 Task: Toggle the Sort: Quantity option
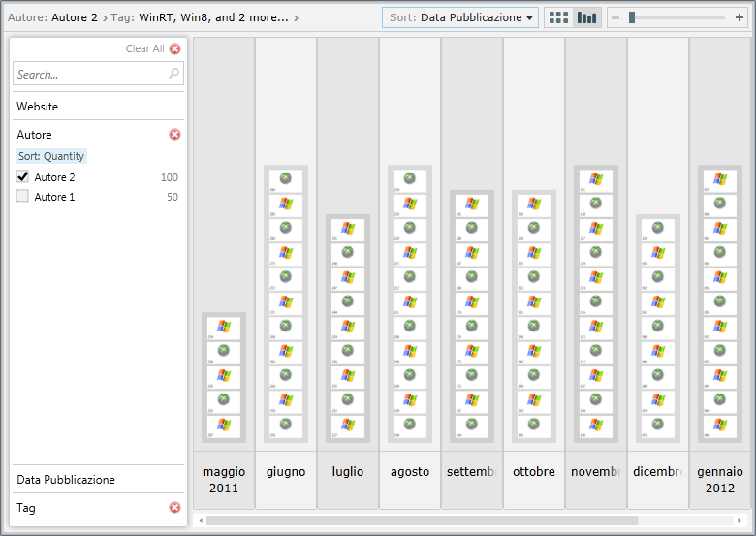(x=51, y=156)
